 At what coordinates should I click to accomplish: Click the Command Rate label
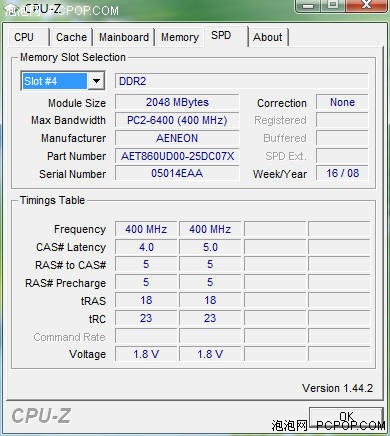click(69, 337)
